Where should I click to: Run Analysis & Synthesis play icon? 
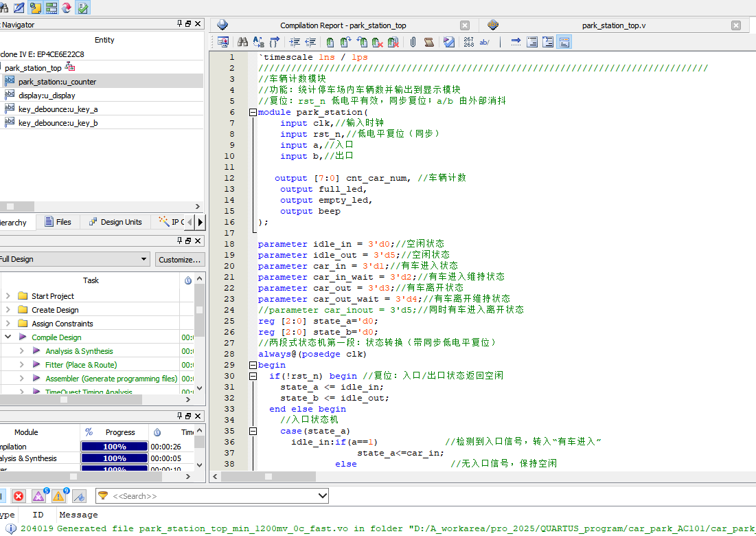pyautogui.click(x=36, y=350)
